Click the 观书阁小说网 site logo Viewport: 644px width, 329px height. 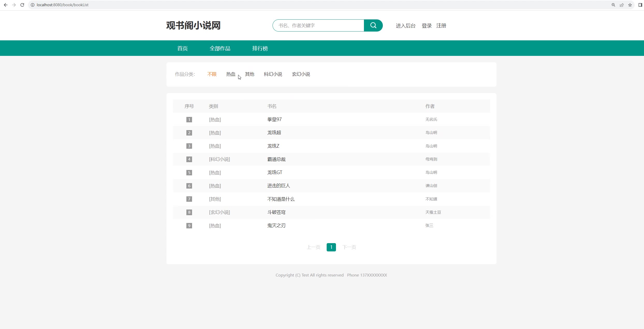pos(193,25)
